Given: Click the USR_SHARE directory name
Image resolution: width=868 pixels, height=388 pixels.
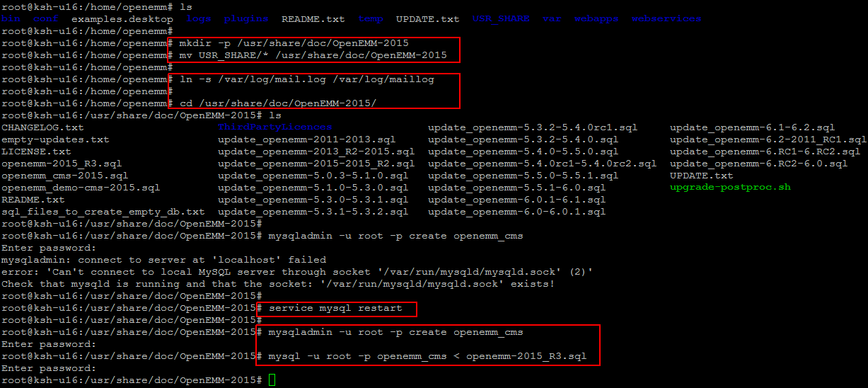Looking at the screenshot, I should click(501, 19).
